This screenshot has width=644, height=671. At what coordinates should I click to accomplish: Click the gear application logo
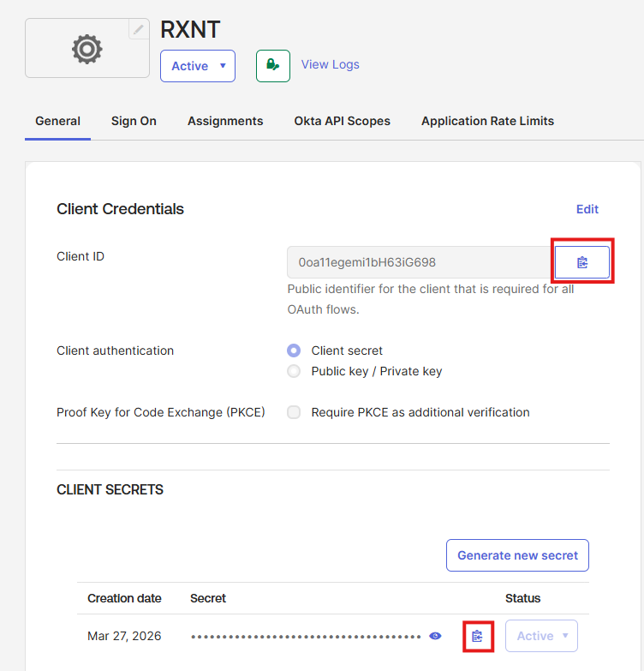pos(86,50)
